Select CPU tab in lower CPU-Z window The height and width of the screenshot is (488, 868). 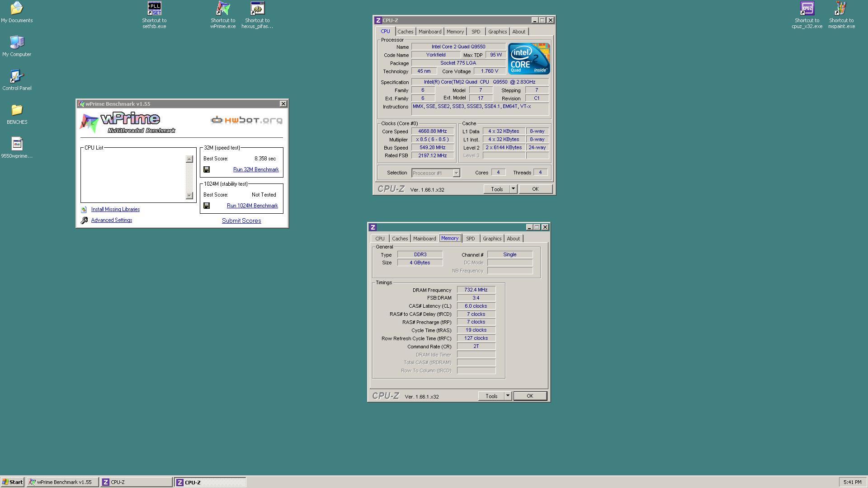coord(380,239)
